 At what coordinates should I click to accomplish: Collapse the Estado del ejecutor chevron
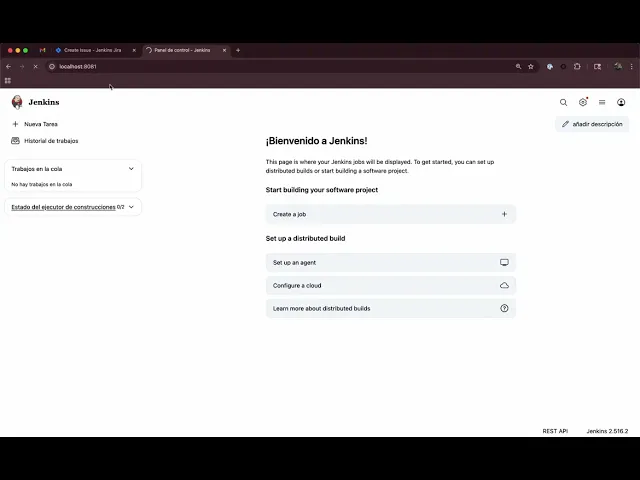tap(131, 207)
